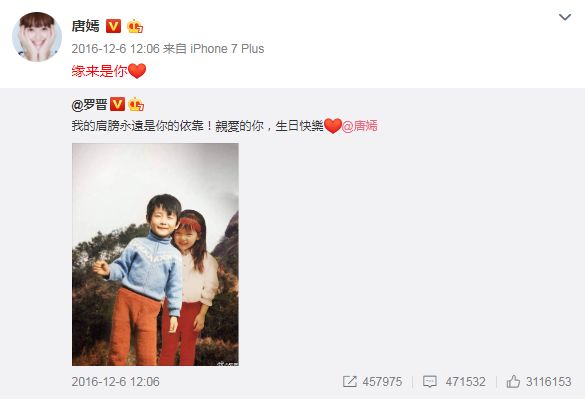Click the like count 3116153
This screenshot has height=400, width=585.
click(x=549, y=382)
